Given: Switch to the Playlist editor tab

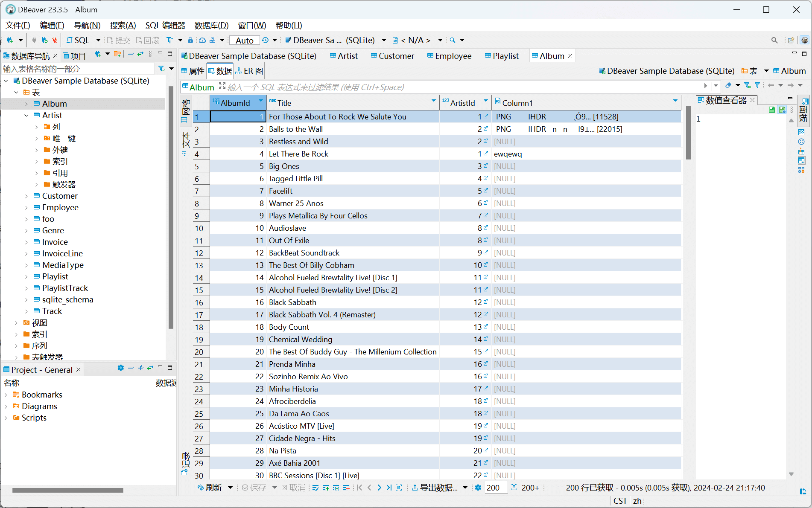Looking at the screenshot, I should pyautogui.click(x=501, y=56).
